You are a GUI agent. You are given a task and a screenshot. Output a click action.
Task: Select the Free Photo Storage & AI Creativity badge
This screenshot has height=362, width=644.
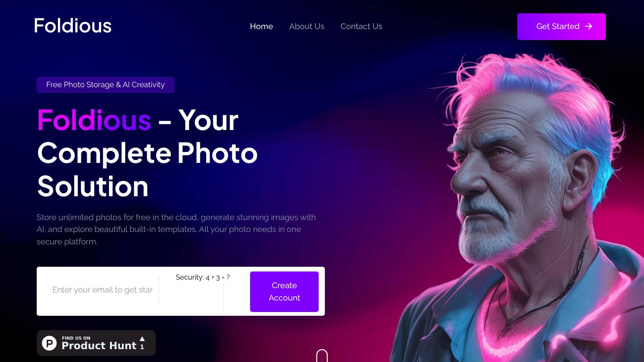(x=105, y=85)
